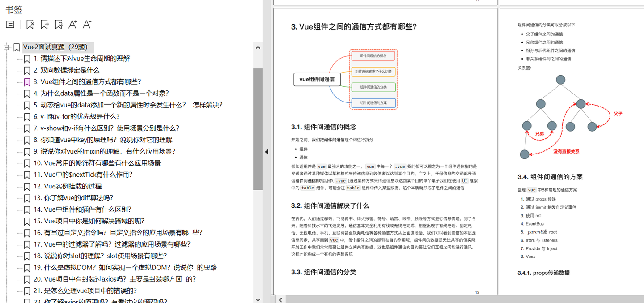This screenshot has height=303, width=644.
Task: Click the add bookmark icon
Action: [44, 25]
